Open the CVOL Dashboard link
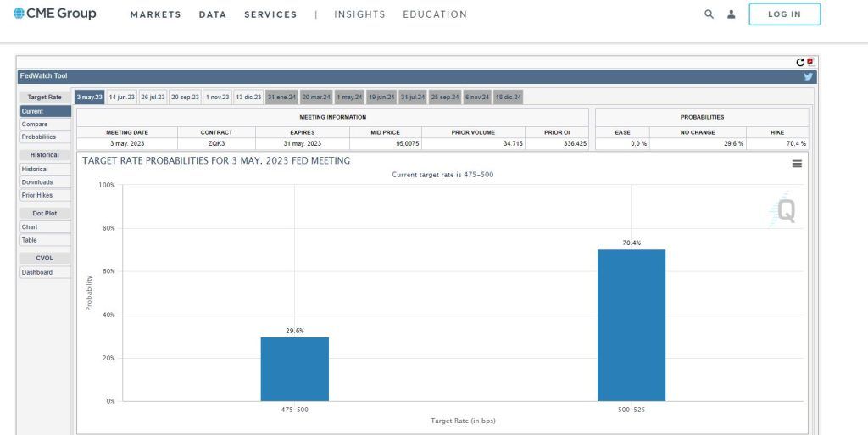Screen dimensions: 868x435 point(46,272)
